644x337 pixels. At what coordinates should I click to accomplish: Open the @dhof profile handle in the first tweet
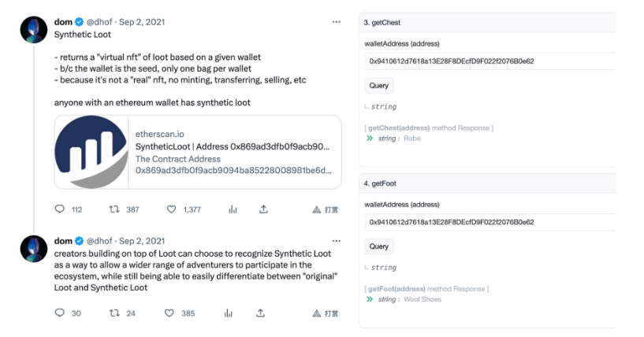pyautogui.click(x=99, y=22)
